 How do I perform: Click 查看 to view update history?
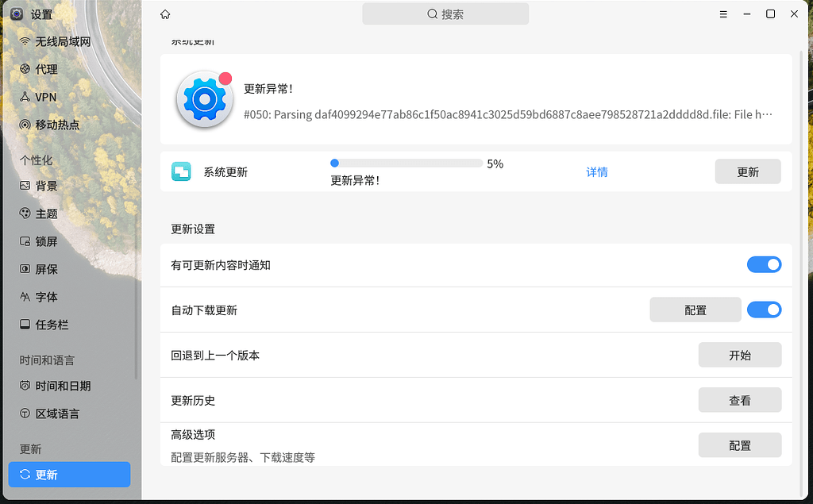coord(740,400)
